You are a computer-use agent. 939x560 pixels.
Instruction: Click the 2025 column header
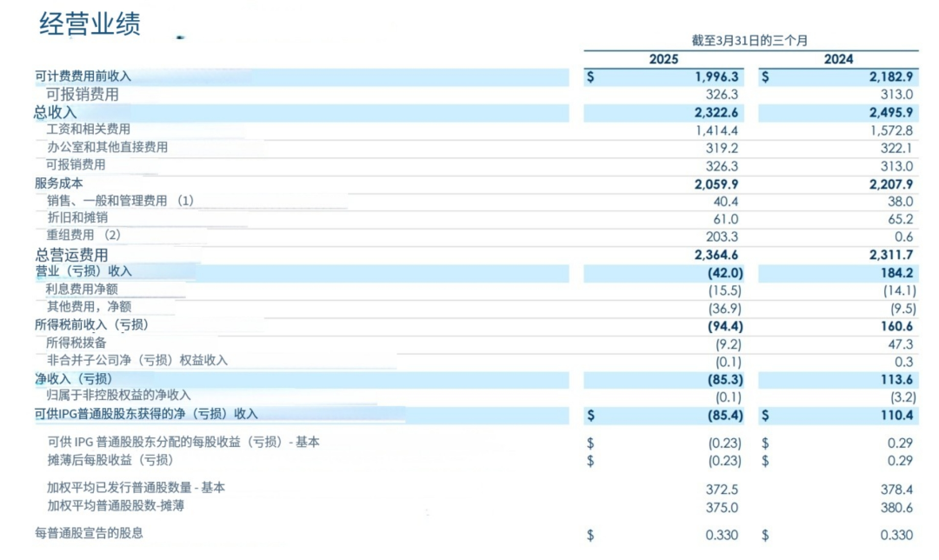click(x=663, y=59)
